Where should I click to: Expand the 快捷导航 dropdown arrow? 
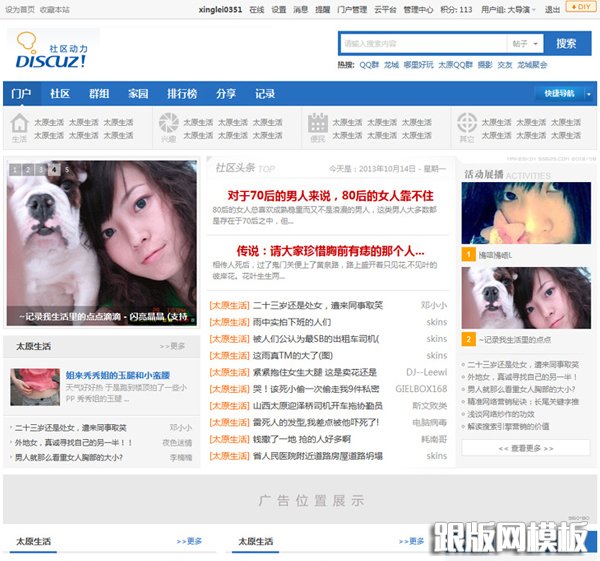(589, 94)
